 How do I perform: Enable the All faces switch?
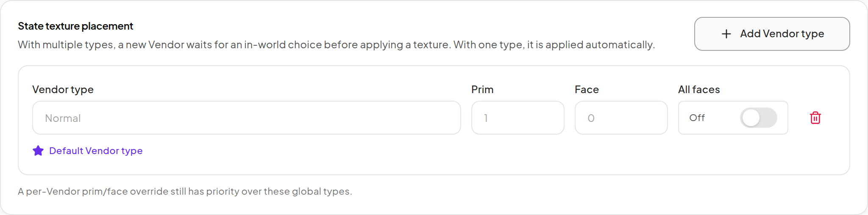pyautogui.click(x=758, y=118)
